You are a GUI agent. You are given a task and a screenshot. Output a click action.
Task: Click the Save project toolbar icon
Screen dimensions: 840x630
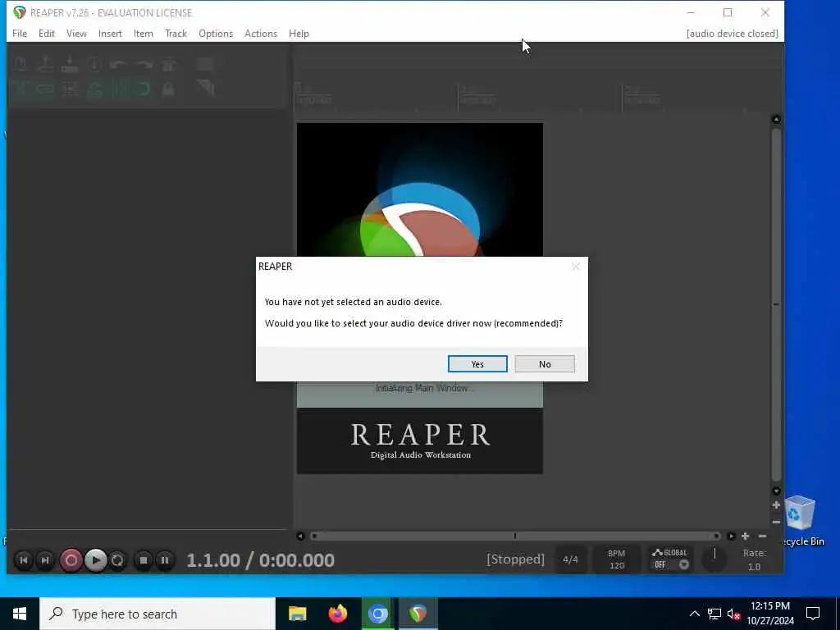[70, 64]
